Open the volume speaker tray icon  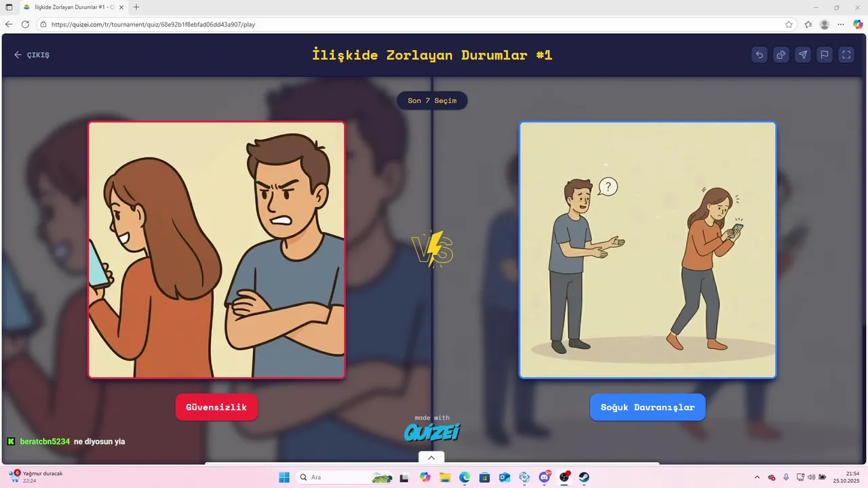pos(812,477)
